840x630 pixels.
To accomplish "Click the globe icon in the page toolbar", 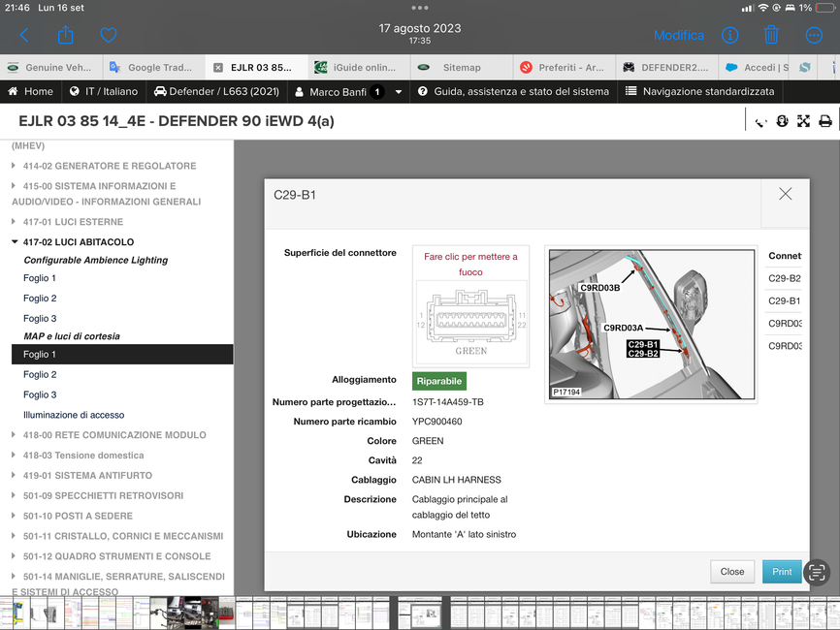I will tap(782, 121).
